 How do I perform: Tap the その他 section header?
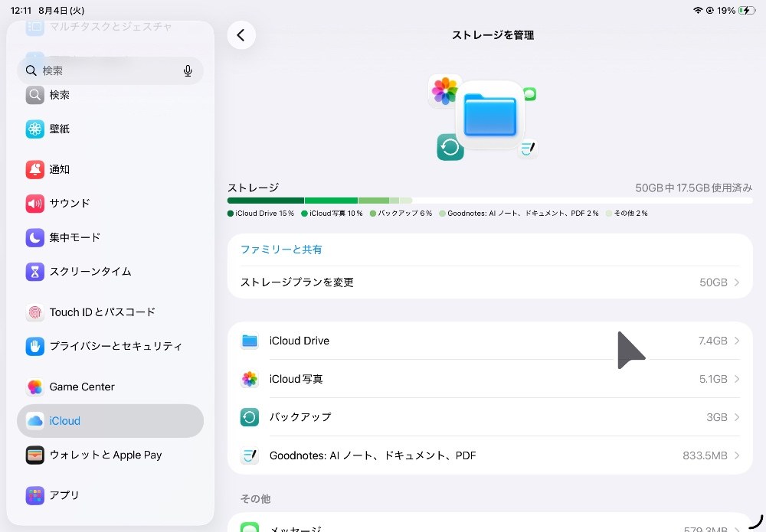point(256,499)
